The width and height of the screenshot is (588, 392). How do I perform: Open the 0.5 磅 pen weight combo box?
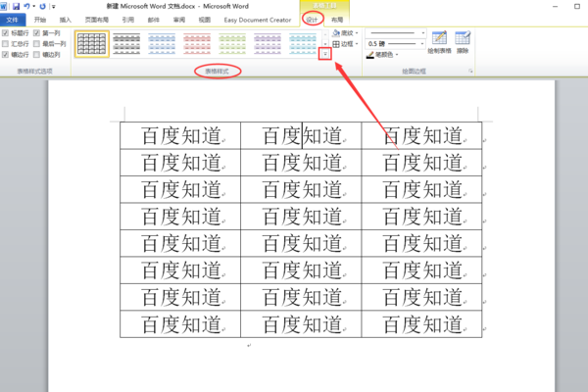coord(396,44)
